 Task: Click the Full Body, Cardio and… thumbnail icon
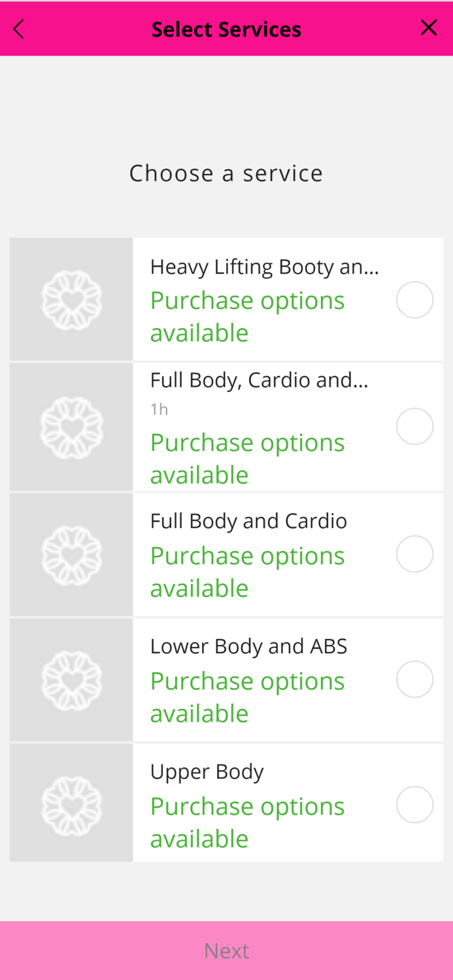[71, 427]
